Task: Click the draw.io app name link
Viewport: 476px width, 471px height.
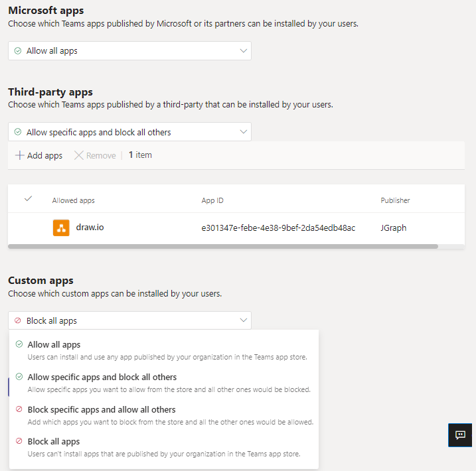Action: pyautogui.click(x=90, y=228)
